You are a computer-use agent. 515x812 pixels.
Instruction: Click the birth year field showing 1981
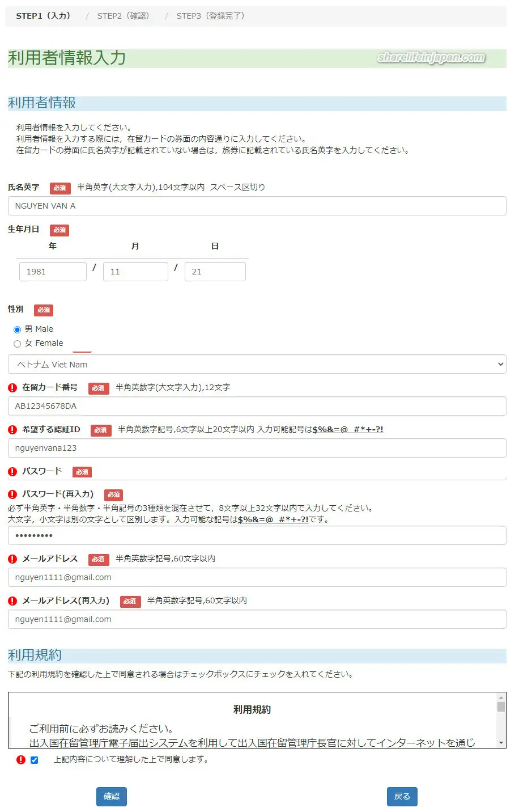point(53,272)
